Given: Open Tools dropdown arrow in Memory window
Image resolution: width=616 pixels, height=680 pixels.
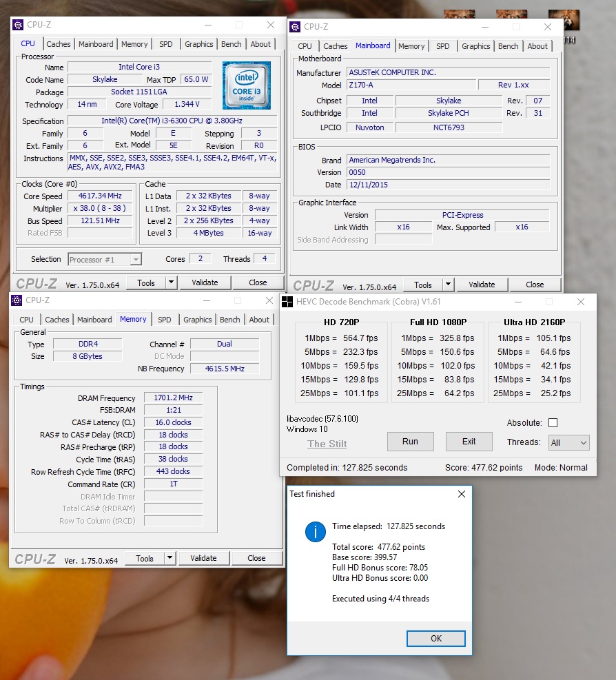Looking at the screenshot, I should click(x=170, y=558).
